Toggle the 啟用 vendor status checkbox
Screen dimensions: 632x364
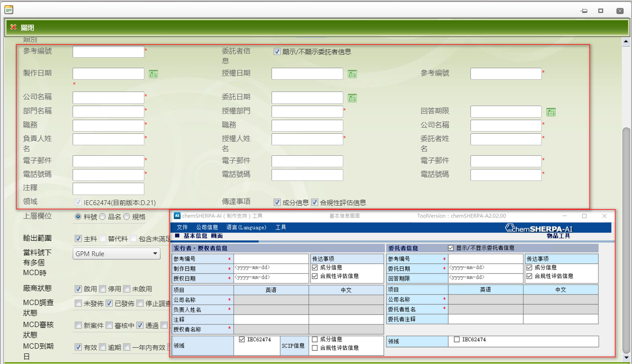coord(78,289)
